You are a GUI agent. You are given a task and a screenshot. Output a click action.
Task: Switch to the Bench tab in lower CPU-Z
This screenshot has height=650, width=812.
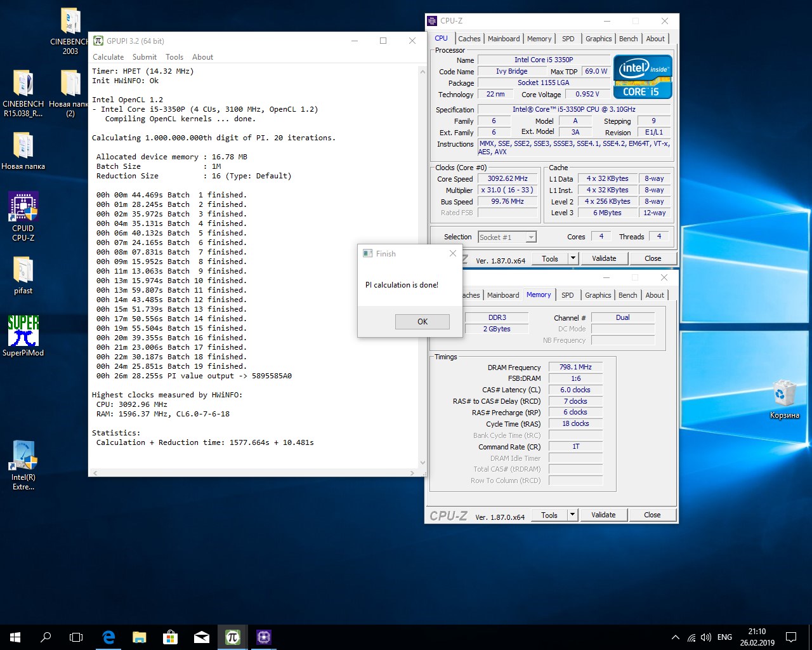click(628, 295)
